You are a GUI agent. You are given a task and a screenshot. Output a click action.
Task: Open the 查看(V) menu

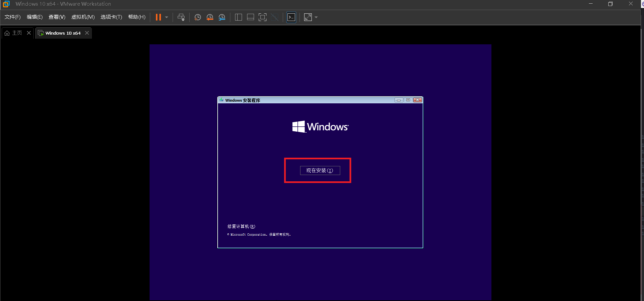click(x=57, y=17)
